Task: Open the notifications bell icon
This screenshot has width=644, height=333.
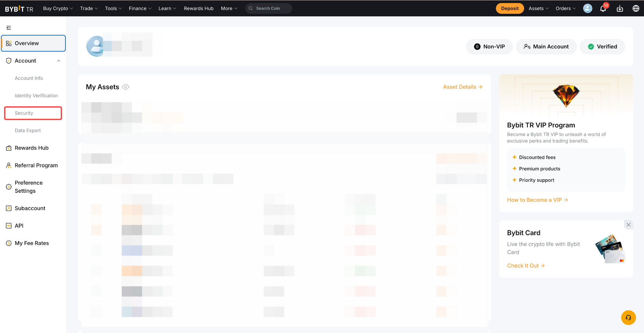Action: [603, 8]
